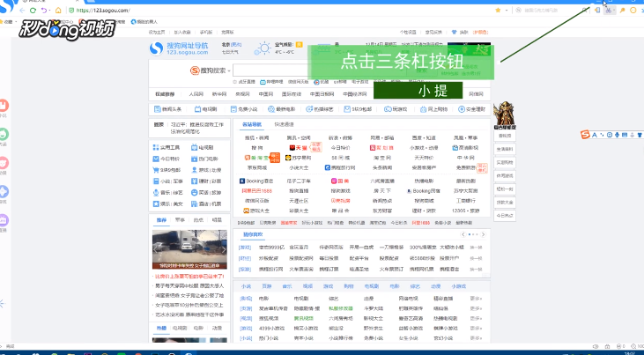Click the orange key password icon
The height and width of the screenshot is (355, 644).
click(x=623, y=11)
